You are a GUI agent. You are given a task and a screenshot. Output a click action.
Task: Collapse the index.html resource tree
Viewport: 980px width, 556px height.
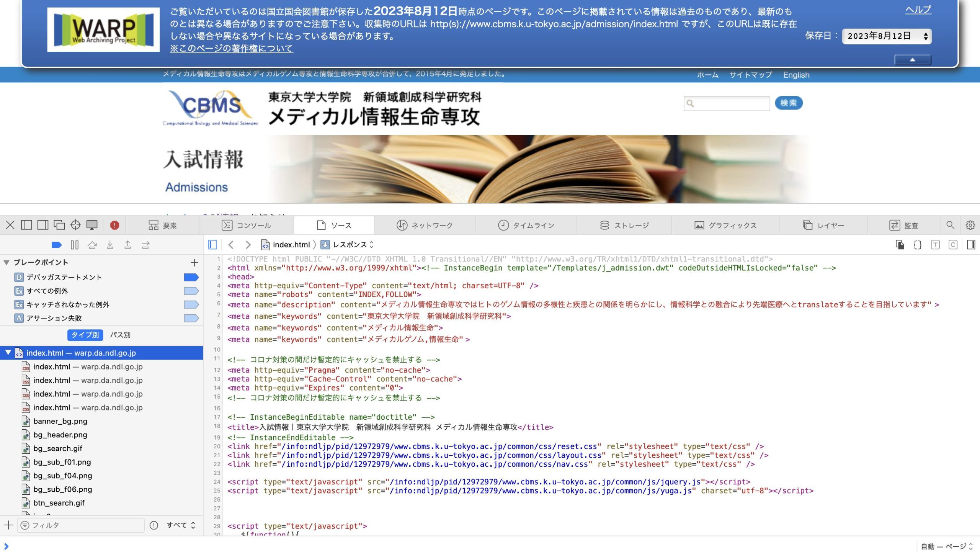pyautogui.click(x=8, y=353)
